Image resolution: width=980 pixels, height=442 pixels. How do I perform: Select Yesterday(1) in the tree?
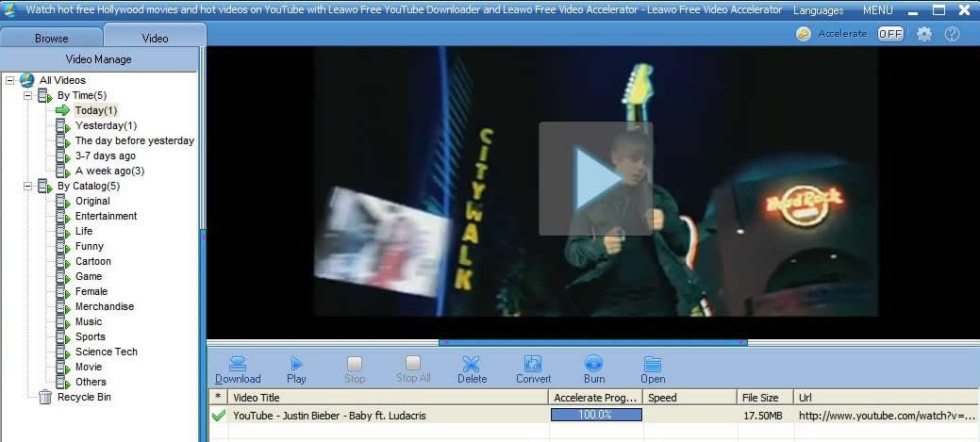(106, 125)
